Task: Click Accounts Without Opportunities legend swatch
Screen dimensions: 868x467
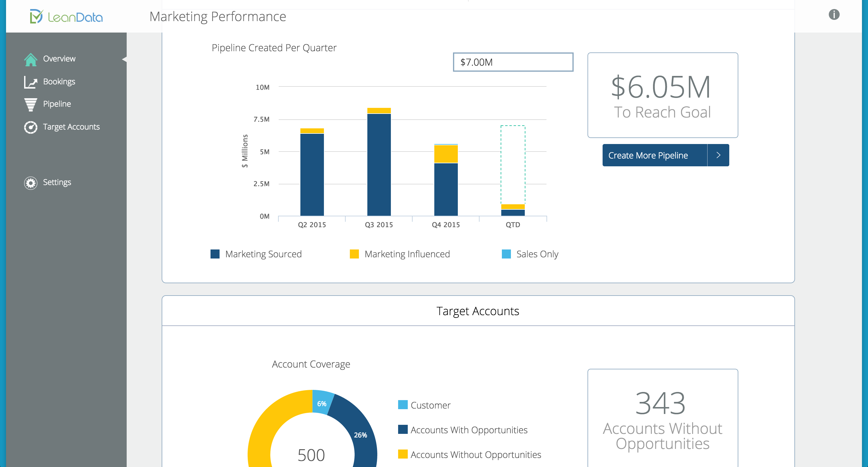Action: coord(403,454)
